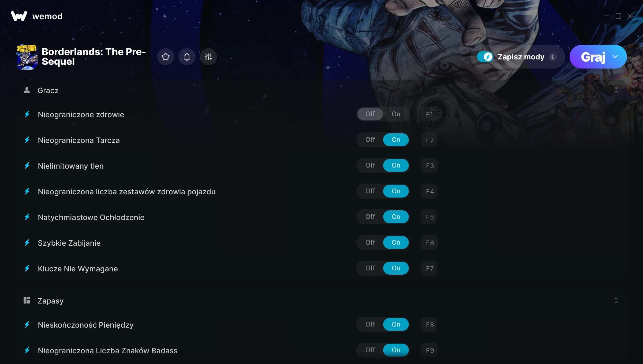This screenshot has height=364, width=643.
Task: Collapse the Gracz section
Action: click(x=616, y=90)
